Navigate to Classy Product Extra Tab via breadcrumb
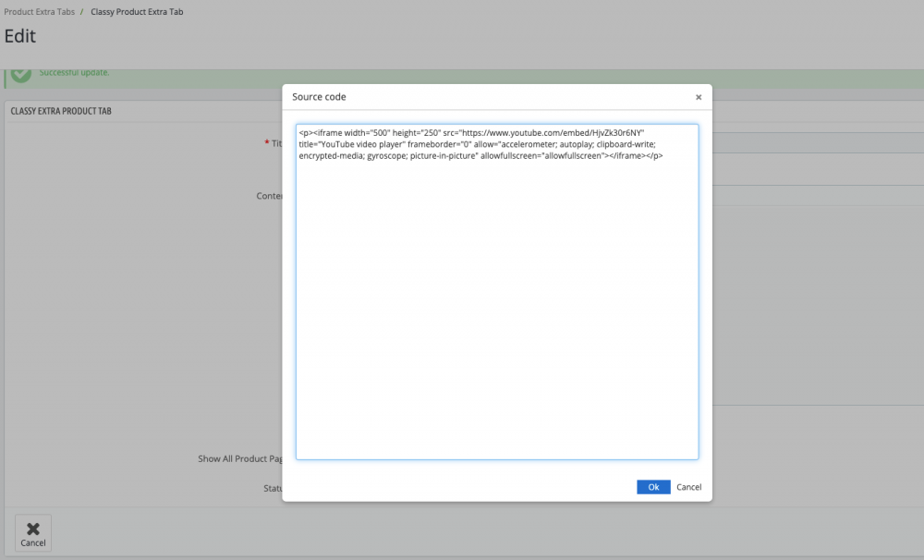 pos(135,11)
